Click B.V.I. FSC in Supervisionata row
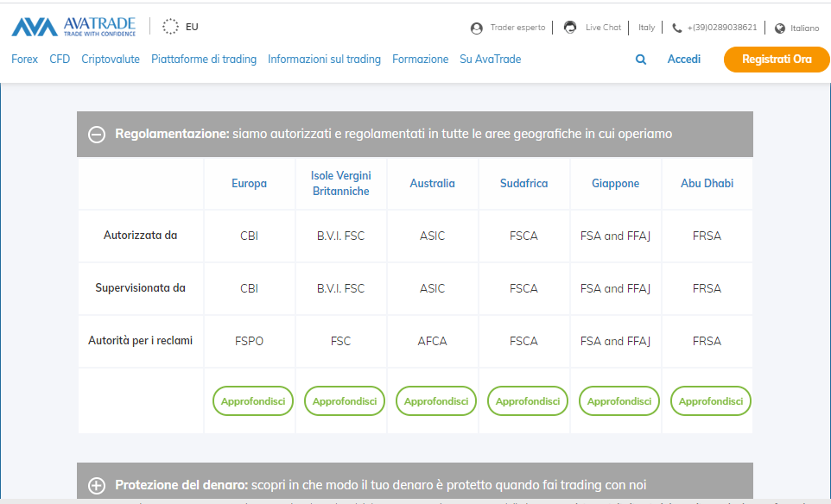This screenshot has height=504, width=831. (x=340, y=288)
